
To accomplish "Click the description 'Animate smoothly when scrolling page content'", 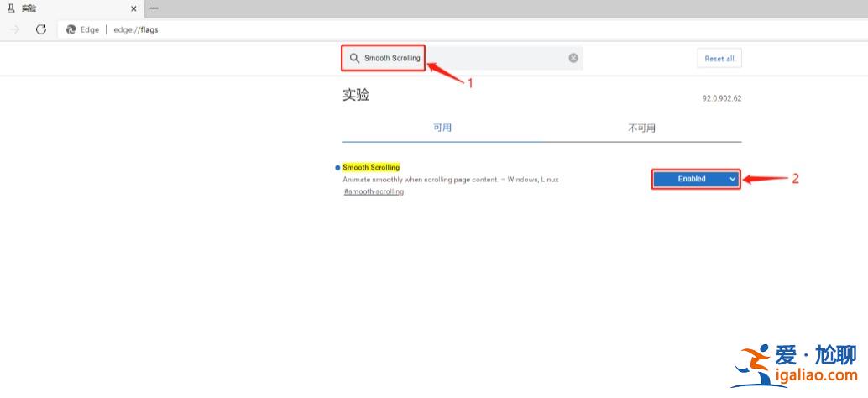I will [421, 180].
